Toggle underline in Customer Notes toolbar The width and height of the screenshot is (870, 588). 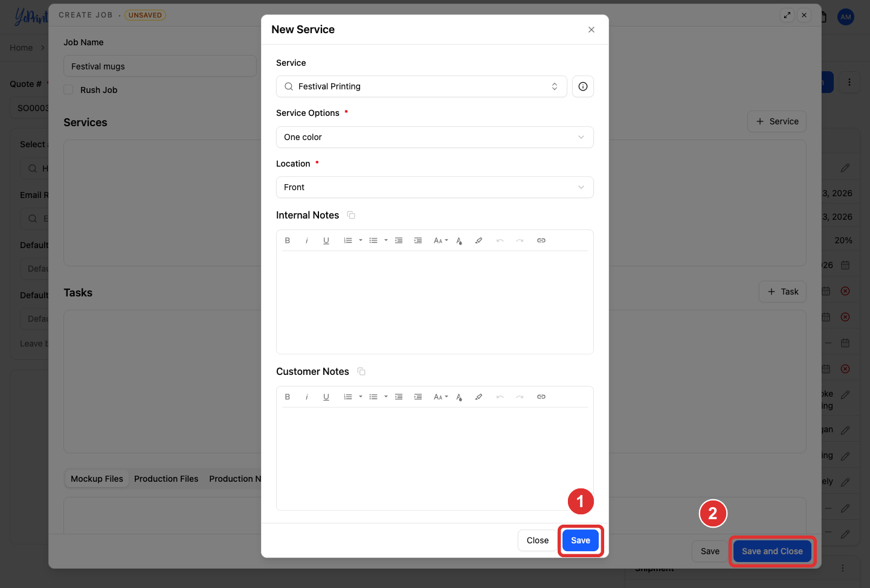point(326,397)
